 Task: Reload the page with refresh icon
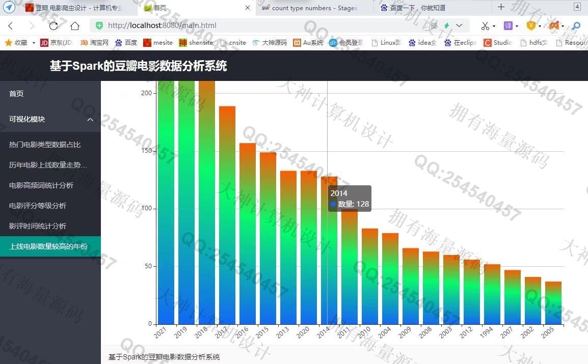pyautogui.click(x=54, y=25)
